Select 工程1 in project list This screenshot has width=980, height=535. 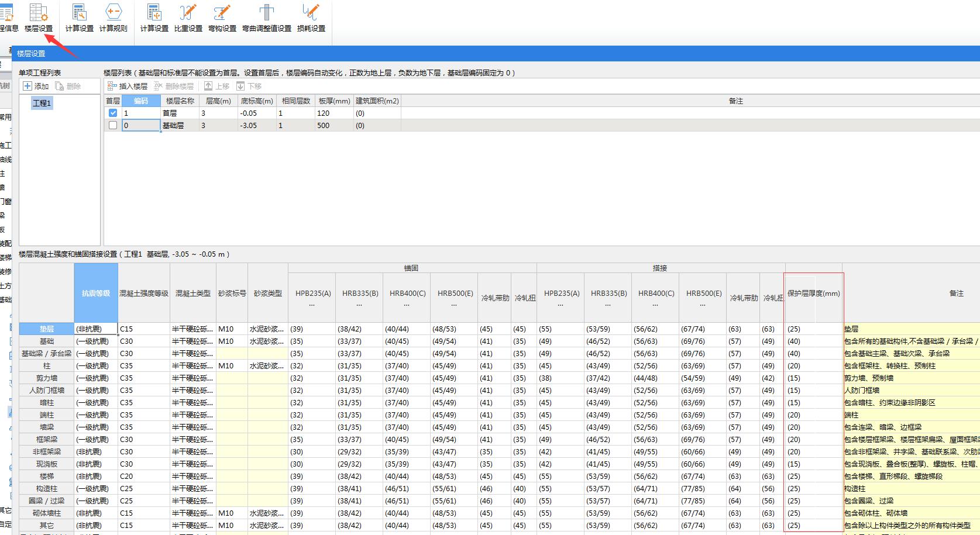(x=42, y=103)
